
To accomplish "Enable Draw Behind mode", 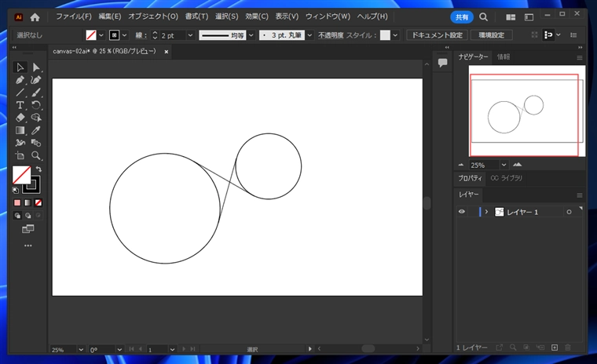I will point(27,216).
